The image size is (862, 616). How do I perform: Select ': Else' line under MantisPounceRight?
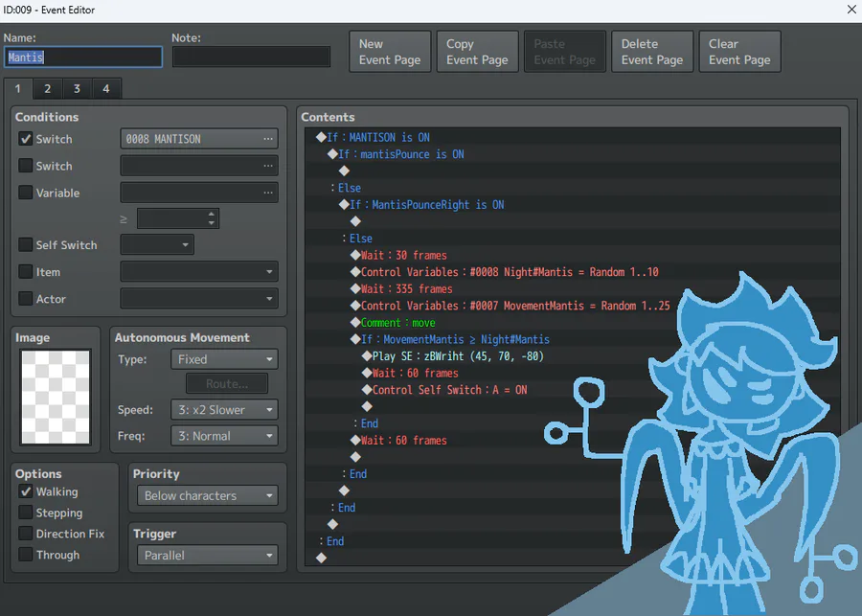click(573, 239)
